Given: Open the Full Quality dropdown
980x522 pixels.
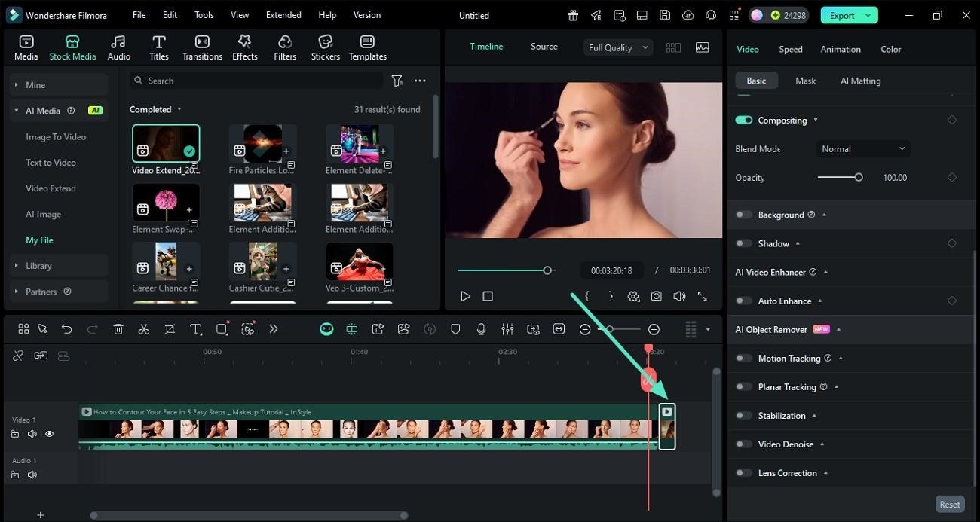Looking at the screenshot, I should [x=617, y=47].
